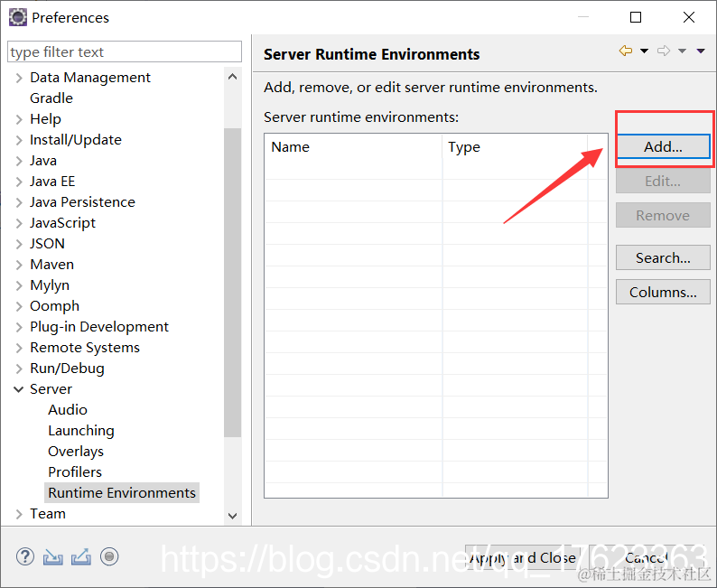This screenshot has width=717, height=588.
Task: Click the yellow Back navigation arrow
Action: (626, 51)
